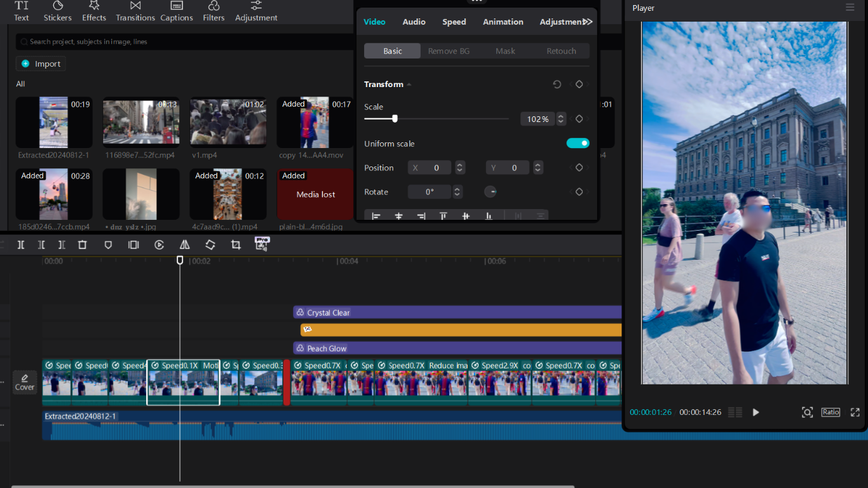
Task: Add a keyframe for Scale
Action: 579,119
